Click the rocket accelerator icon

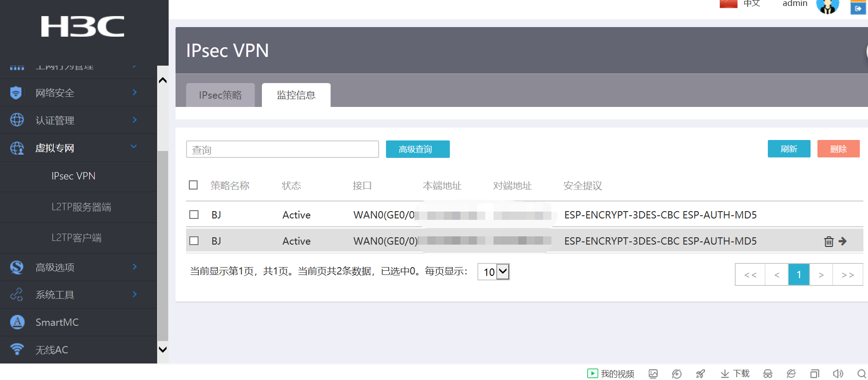[700, 374]
